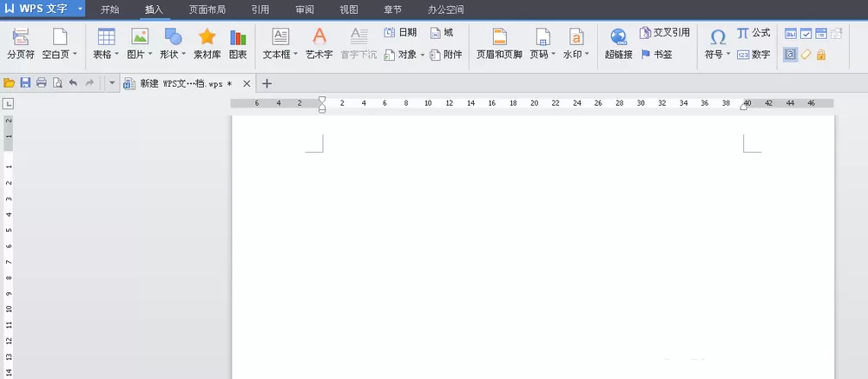Viewport: 868px width, 379px height.
Task: Toggle form field shading
Action: click(791, 55)
